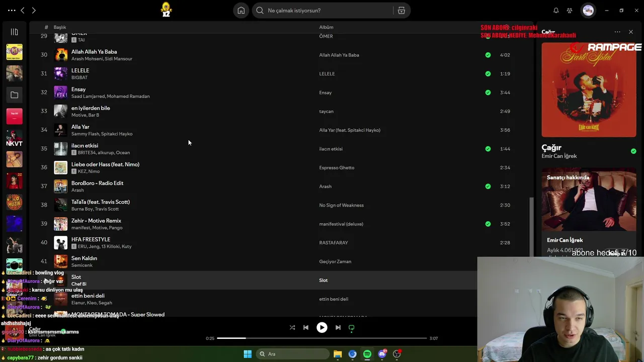Open Windows Start menu

(x=248, y=354)
